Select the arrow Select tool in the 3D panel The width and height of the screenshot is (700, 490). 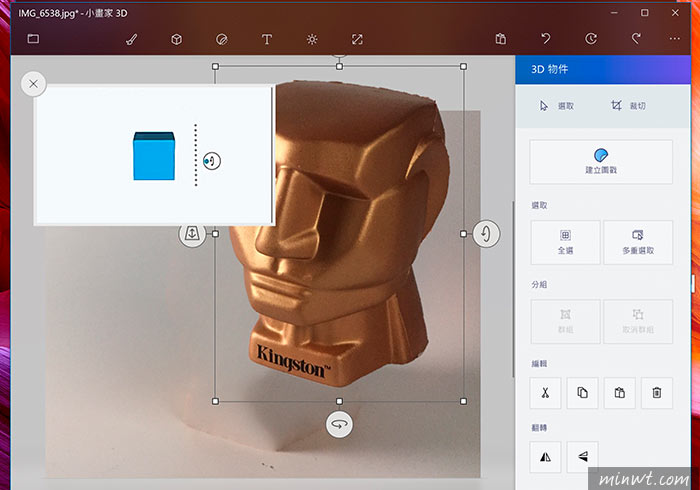pyautogui.click(x=556, y=106)
